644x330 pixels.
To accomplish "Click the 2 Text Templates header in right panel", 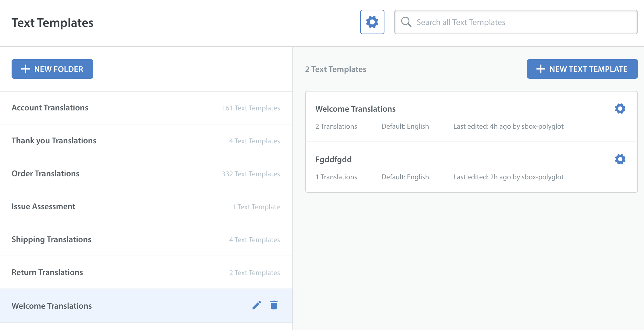I will point(335,69).
